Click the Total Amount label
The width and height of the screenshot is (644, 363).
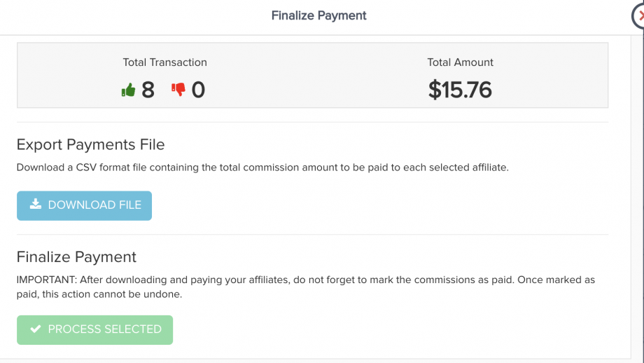pyautogui.click(x=460, y=62)
